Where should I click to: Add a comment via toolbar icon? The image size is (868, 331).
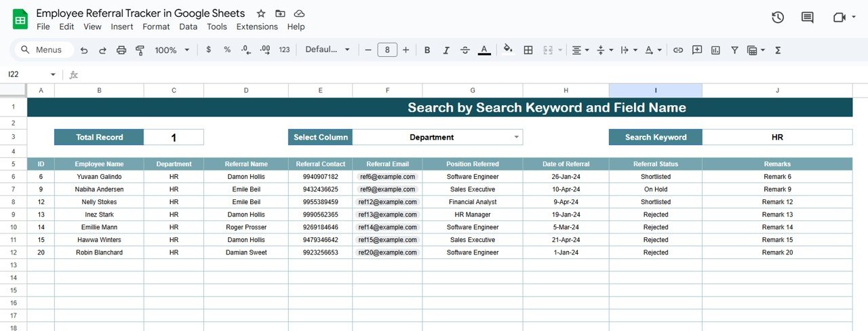coord(696,50)
